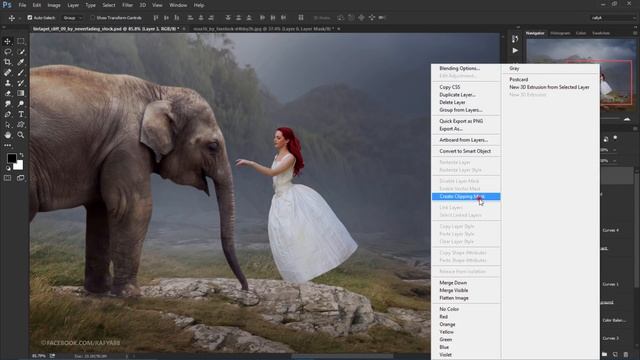Switch to the second open document tab

point(263,29)
